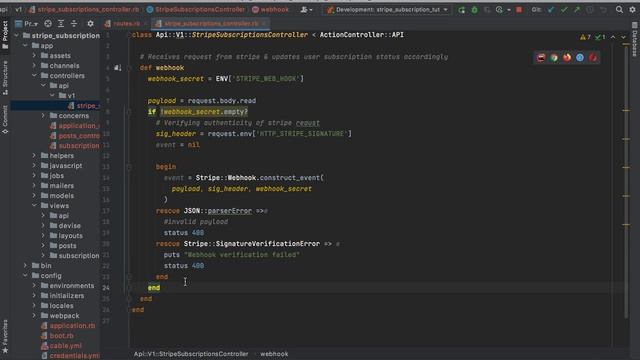Screen dimensions: 640x360
Task: Expand the assets folder
Action: pos(34,56)
